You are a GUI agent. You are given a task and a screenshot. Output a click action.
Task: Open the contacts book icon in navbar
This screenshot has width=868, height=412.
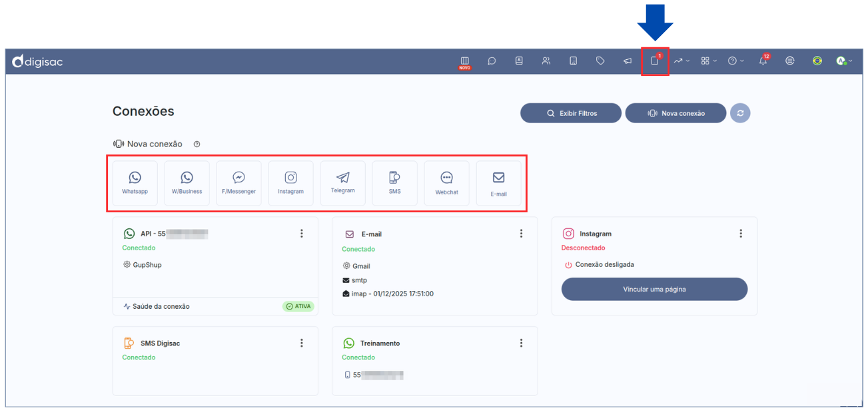(x=519, y=61)
